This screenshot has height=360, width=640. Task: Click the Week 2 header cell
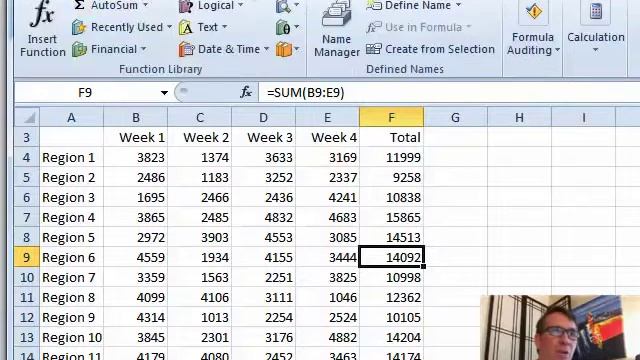coord(200,138)
